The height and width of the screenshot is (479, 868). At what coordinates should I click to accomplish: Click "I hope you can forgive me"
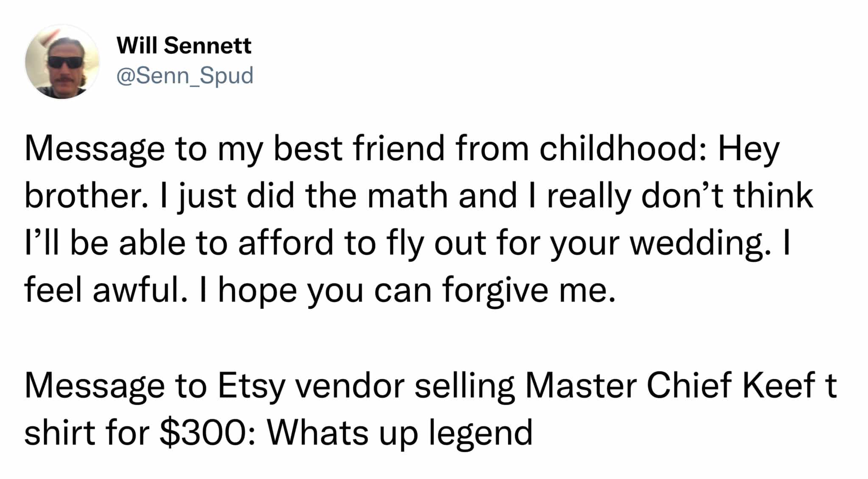coord(407,291)
